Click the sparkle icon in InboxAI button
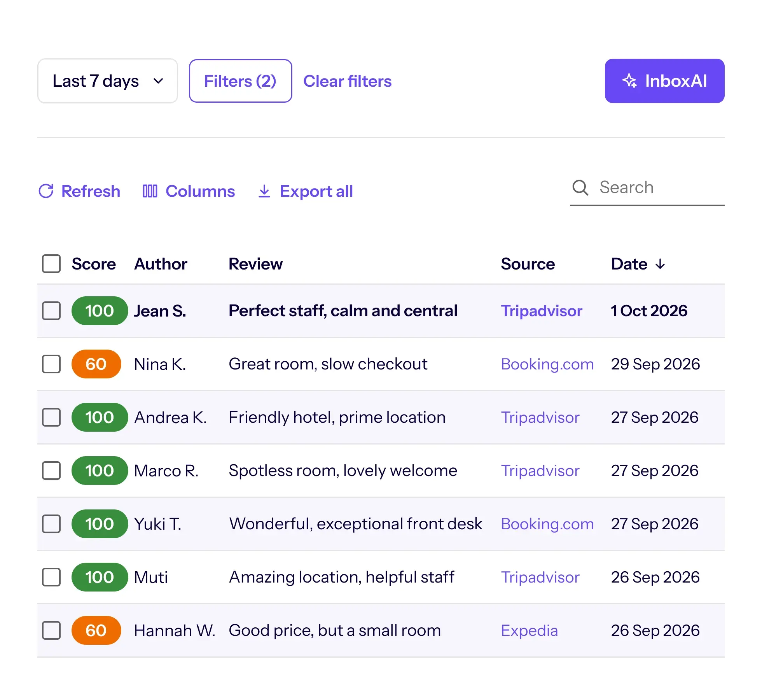This screenshot has height=700, width=762. tap(629, 81)
